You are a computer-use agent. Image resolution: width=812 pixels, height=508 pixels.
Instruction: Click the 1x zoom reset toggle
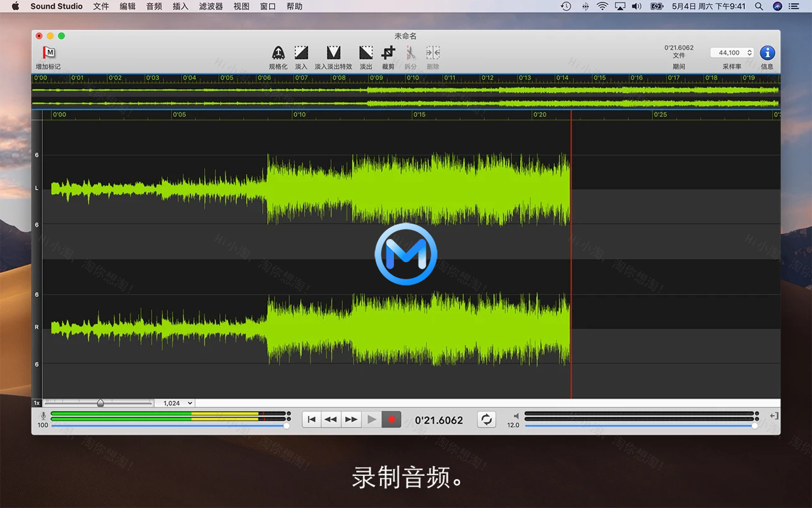[36, 402]
